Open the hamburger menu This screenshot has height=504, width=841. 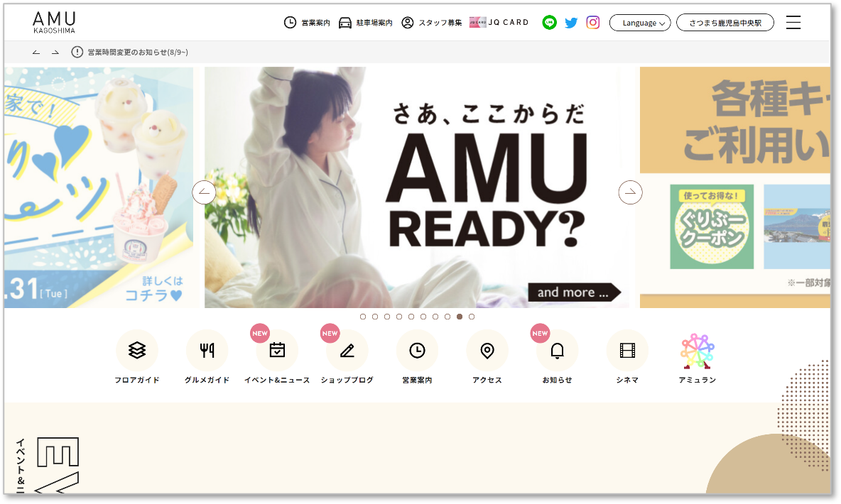coord(793,23)
